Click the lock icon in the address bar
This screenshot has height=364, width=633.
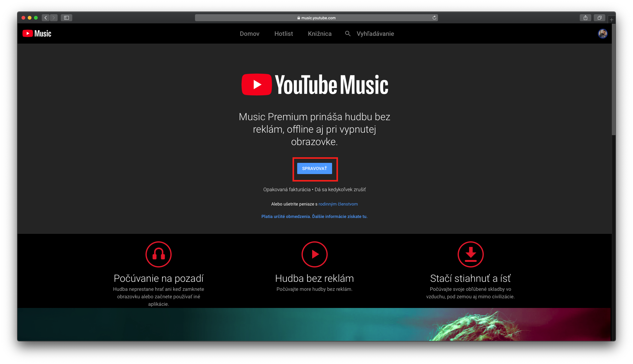tap(298, 18)
